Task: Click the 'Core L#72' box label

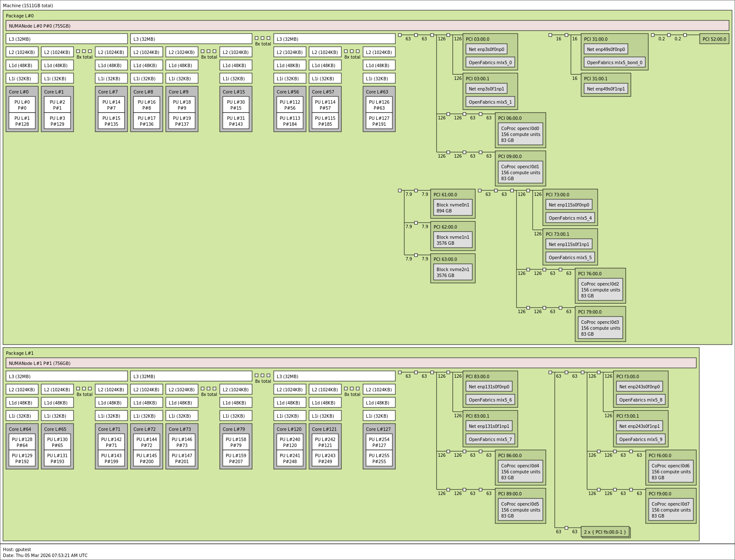Action: pos(145,429)
